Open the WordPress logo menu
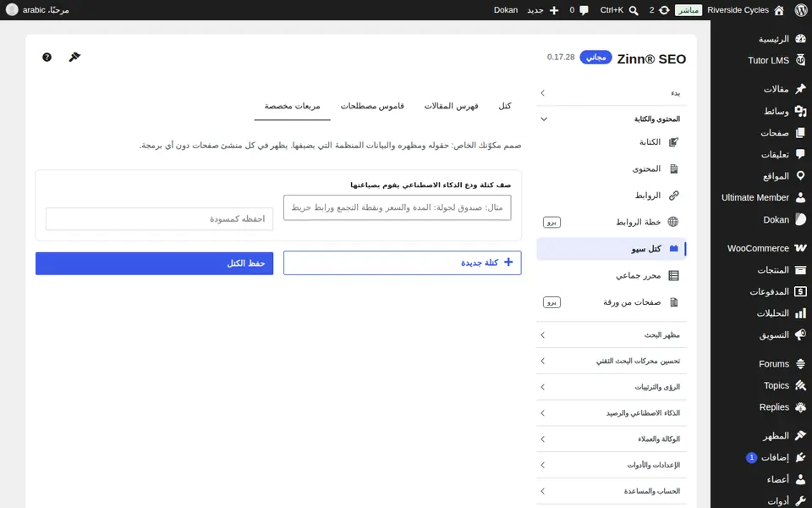 (801, 10)
